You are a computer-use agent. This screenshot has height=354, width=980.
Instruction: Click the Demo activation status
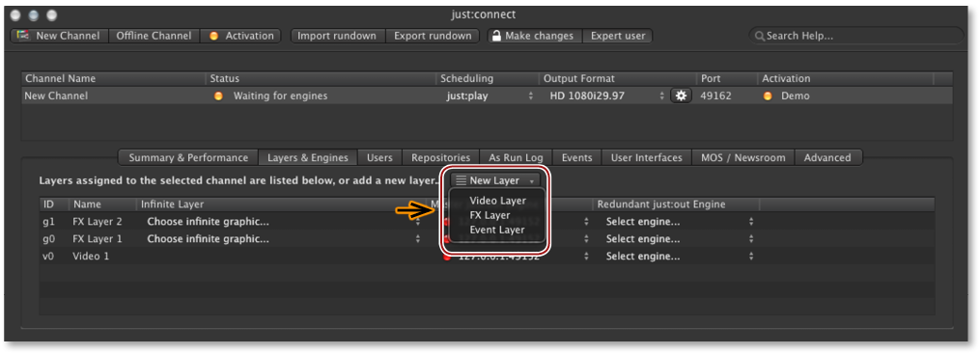pyautogui.click(x=795, y=96)
